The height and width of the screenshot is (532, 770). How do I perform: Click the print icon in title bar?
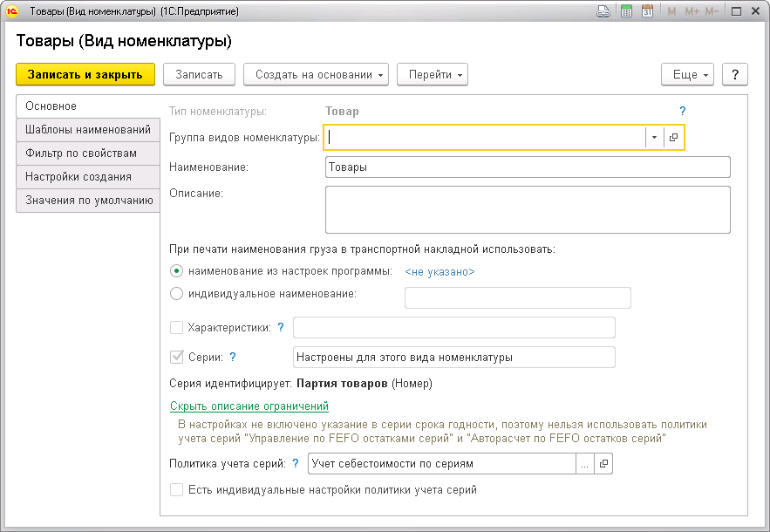pyautogui.click(x=603, y=12)
